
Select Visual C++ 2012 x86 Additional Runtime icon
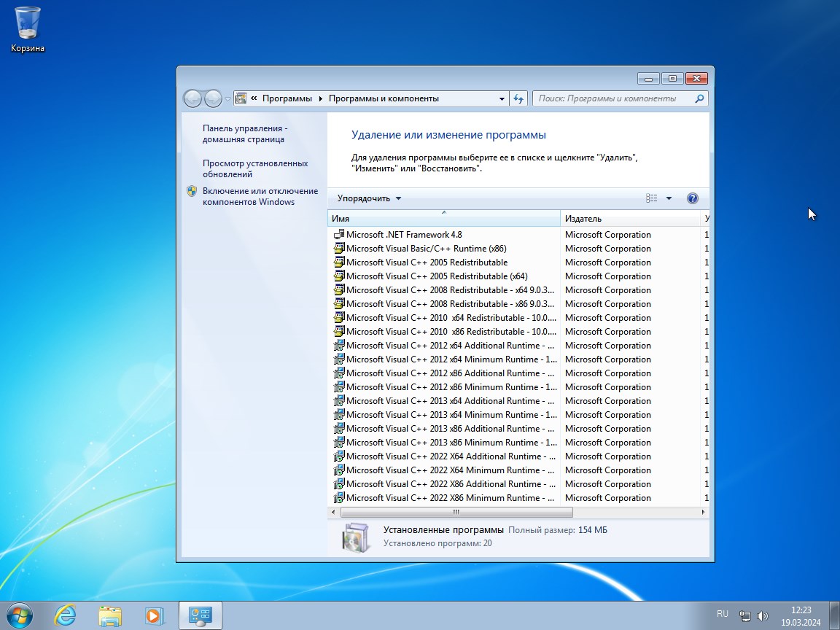click(x=338, y=373)
